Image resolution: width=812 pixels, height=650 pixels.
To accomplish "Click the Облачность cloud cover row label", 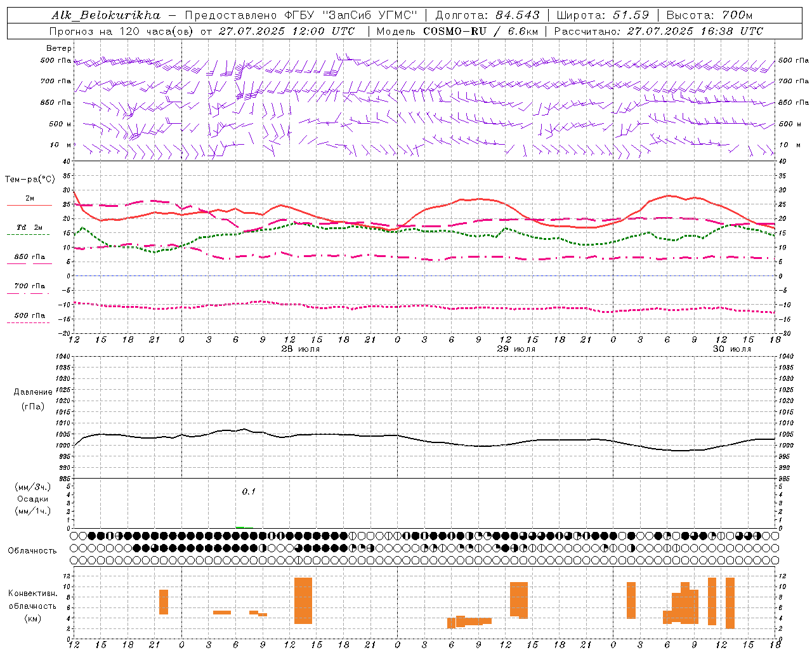I will [32, 550].
